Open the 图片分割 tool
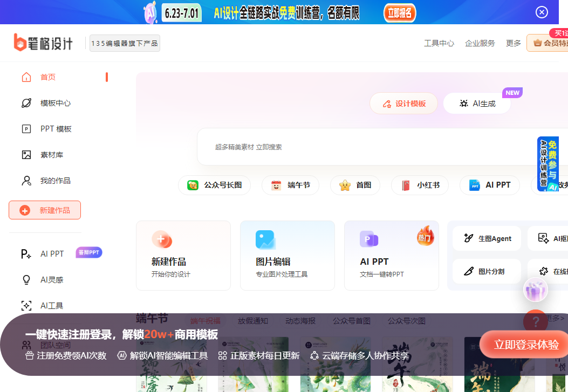The image size is (568, 392). 487,271
